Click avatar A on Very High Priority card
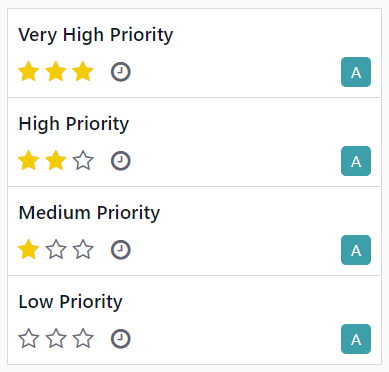The image size is (389, 372). click(356, 72)
